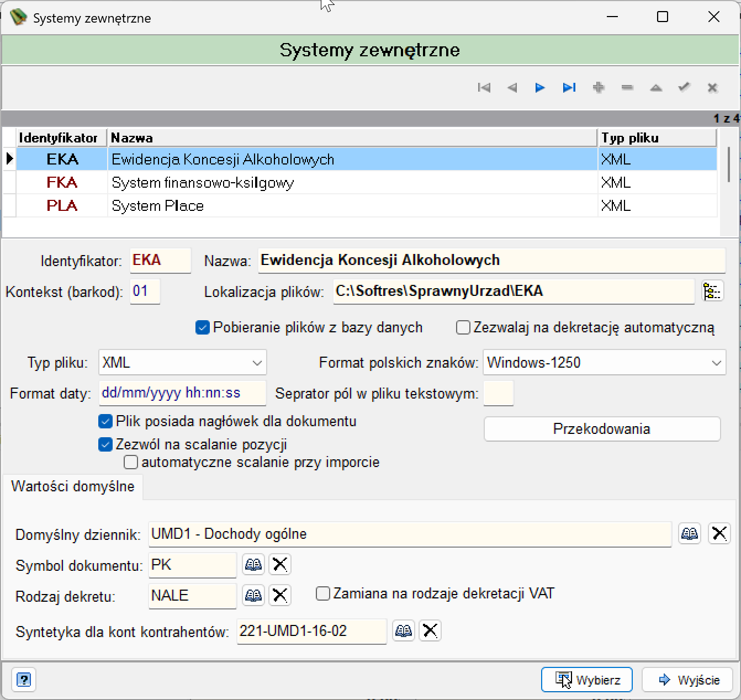Click the Wybierz button
This screenshot has width=741, height=700.
pyautogui.click(x=587, y=680)
